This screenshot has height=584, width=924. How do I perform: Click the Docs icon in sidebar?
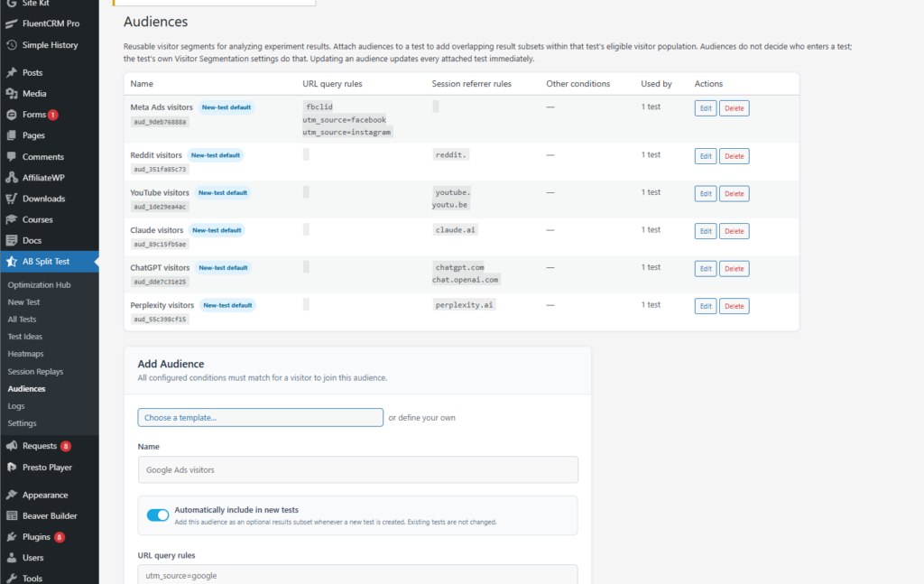tap(11, 240)
